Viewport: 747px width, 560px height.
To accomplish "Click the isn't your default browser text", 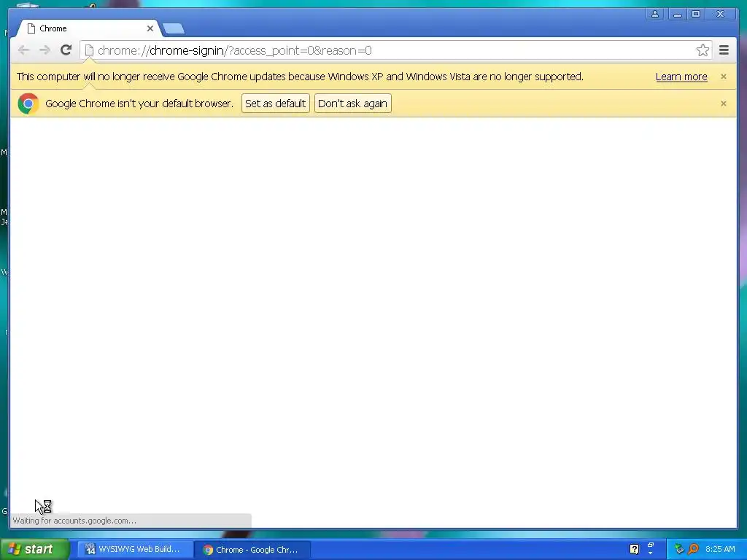I will click(139, 104).
